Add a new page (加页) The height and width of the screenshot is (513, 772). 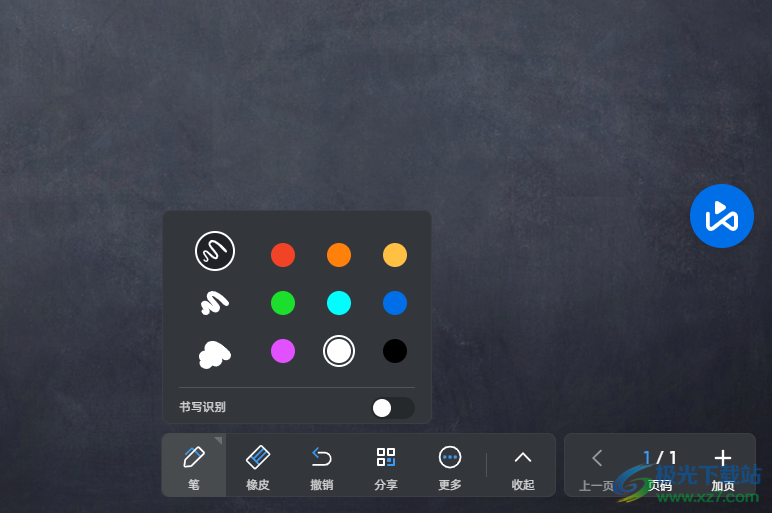pyautogui.click(x=723, y=465)
